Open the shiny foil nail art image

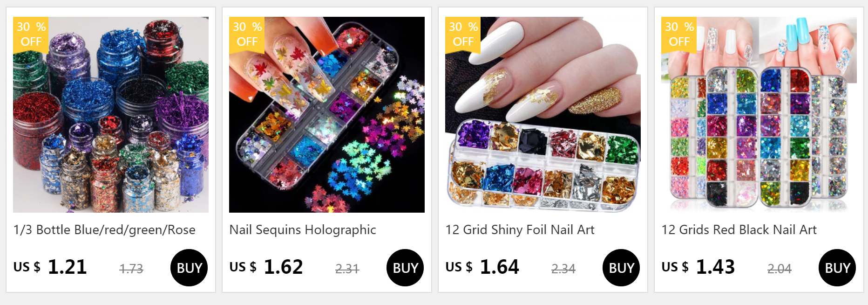click(543, 115)
